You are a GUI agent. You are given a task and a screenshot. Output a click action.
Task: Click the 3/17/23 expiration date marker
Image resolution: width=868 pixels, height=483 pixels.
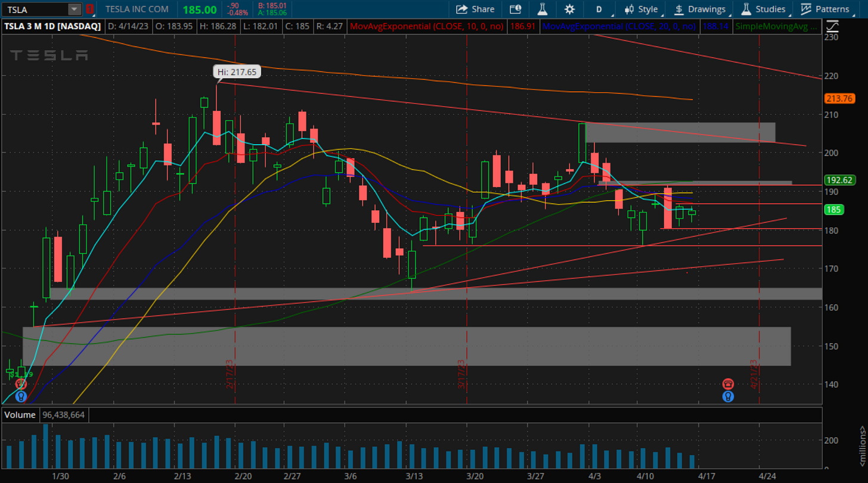pos(462,375)
